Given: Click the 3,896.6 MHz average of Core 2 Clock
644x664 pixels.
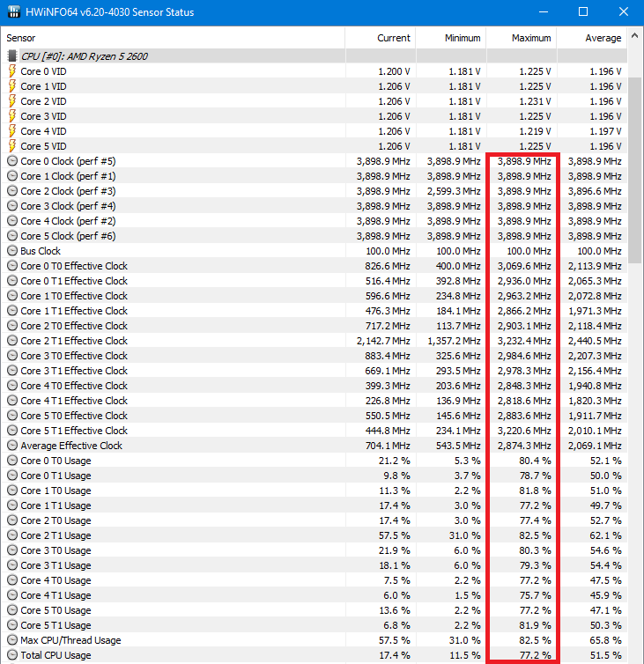Looking at the screenshot, I should coord(595,191).
